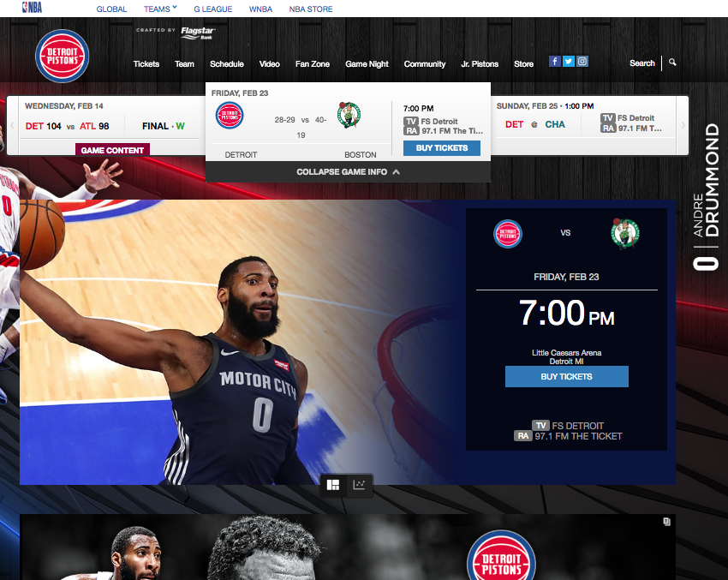Expand the Teams dropdown in top bar
Viewport: 728px width, 580px height.
click(160, 9)
